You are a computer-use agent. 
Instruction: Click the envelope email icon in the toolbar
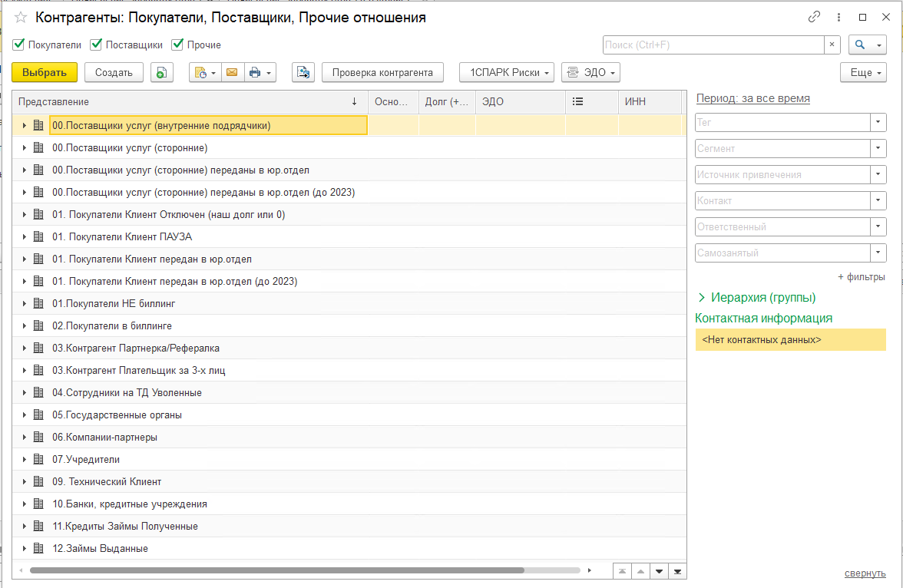[232, 73]
